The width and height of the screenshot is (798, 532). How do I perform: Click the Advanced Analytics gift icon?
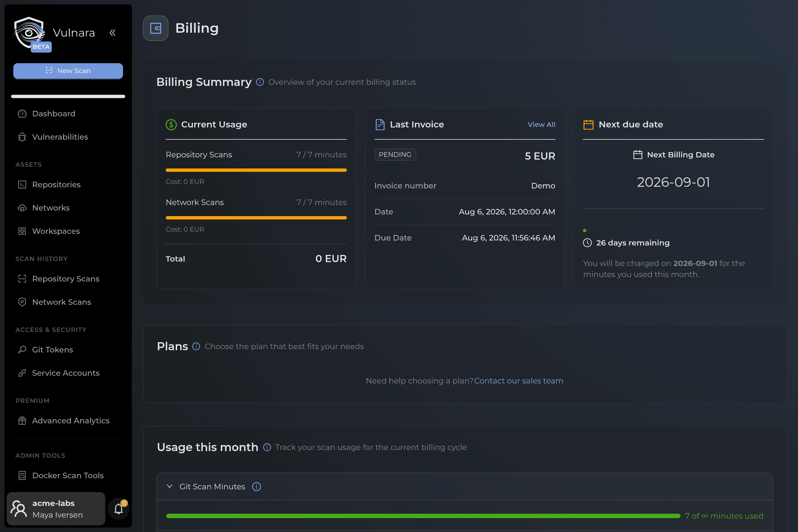(x=22, y=420)
